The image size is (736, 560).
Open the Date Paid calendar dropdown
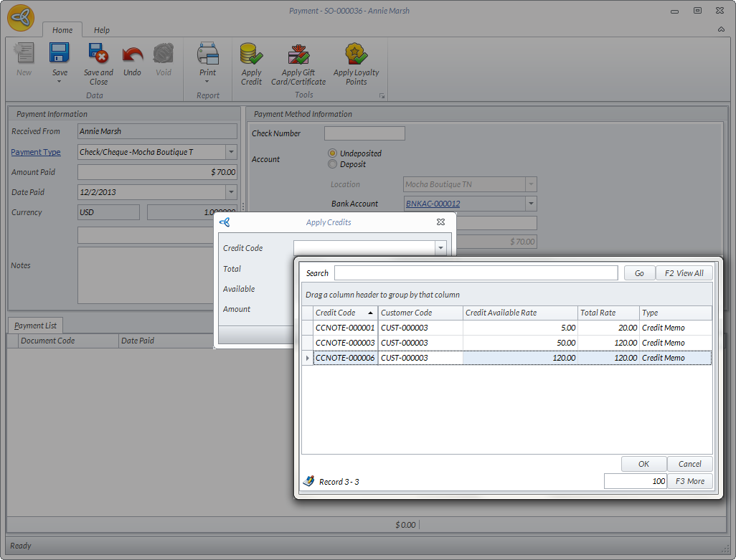pos(231,192)
